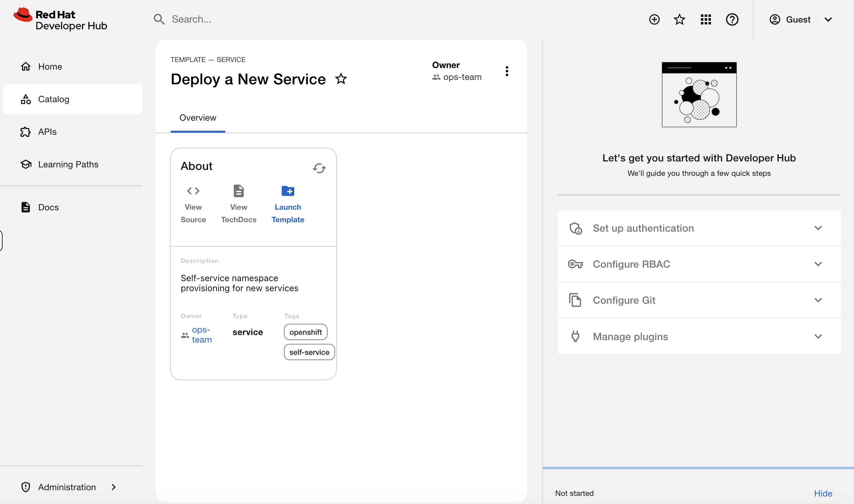Open APIs in sidebar
Image resolution: width=854 pixels, height=504 pixels.
point(73,132)
